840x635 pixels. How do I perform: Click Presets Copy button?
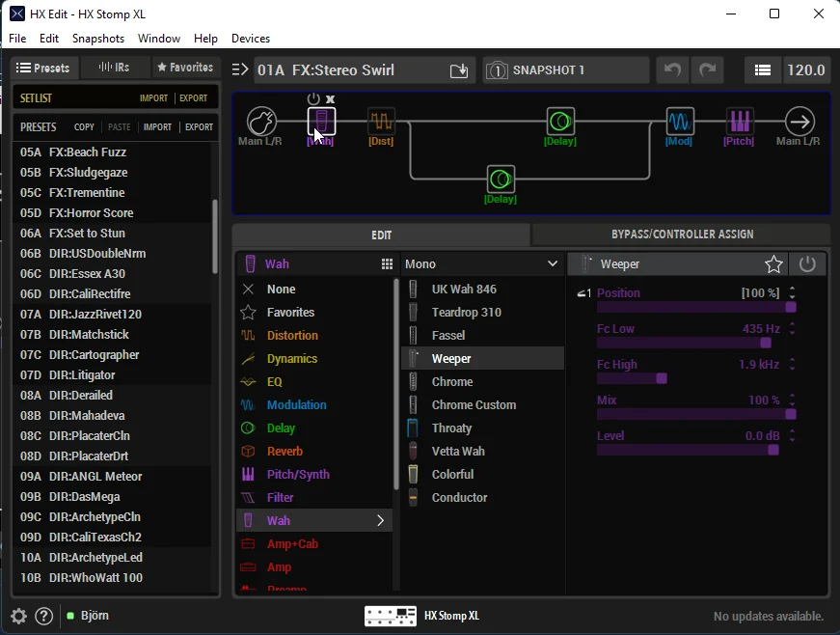84,127
